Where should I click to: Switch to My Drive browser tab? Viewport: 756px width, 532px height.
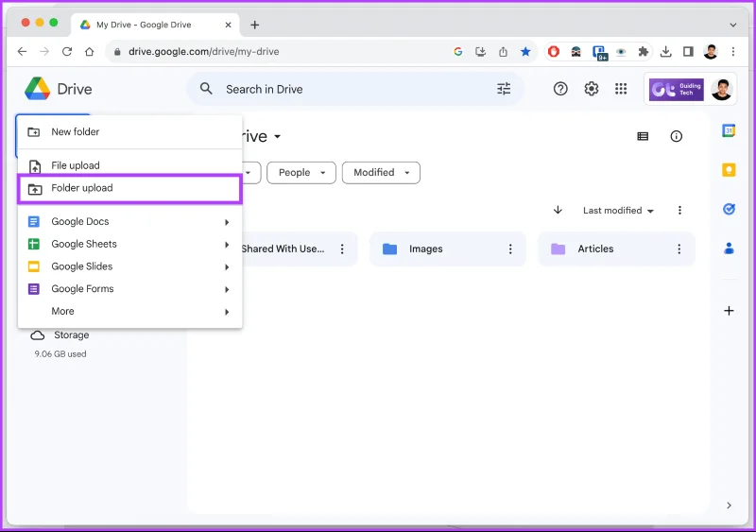coord(155,25)
